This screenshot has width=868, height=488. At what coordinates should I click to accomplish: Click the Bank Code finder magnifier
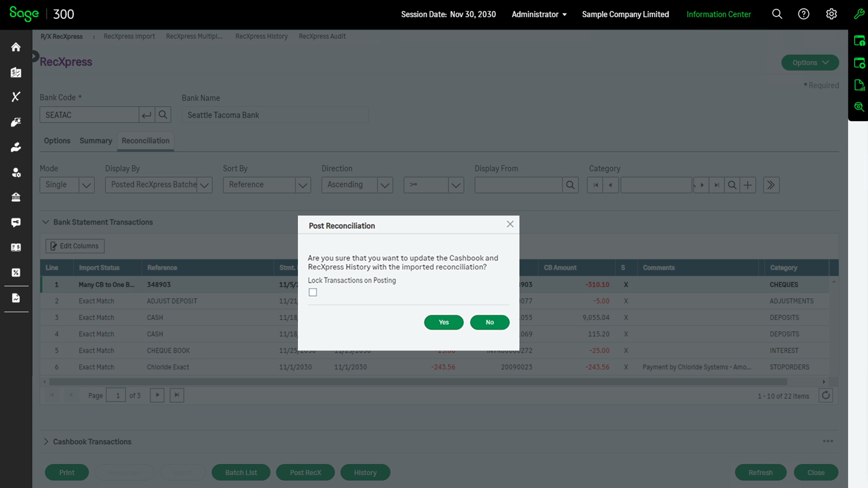[x=163, y=115]
